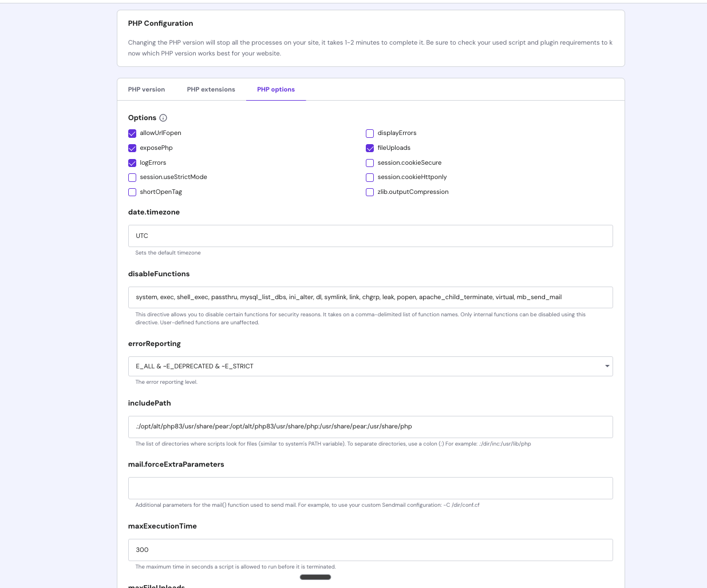707x588 pixels.
Task: Focus the disableFunctions text field
Action: (x=370, y=297)
